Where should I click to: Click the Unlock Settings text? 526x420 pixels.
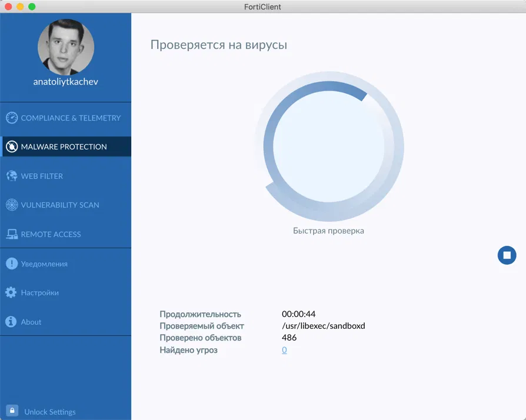click(x=49, y=412)
